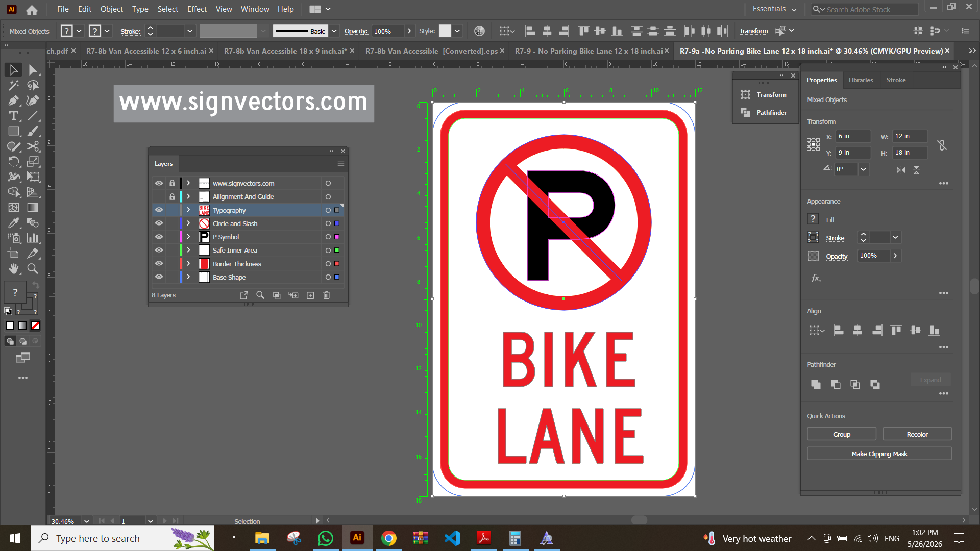The height and width of the screenshot is (551, 980).
Task: Click Opacity link in Appearance section
Action: tap(837, 257)
